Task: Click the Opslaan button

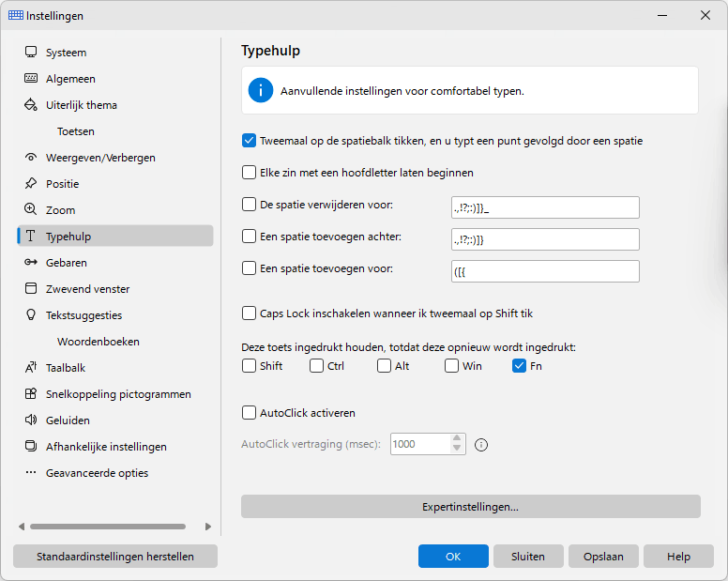Action: pyautogui.click(x=603, y=557)
